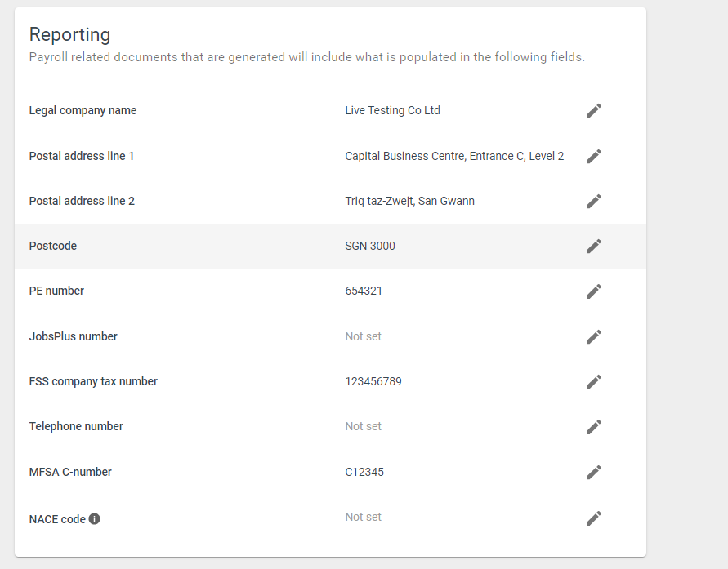The width and height of the screenshot is (728, 569).
Task: Edit Postal address line 2 pencil icon
Action: click(594, 202)
